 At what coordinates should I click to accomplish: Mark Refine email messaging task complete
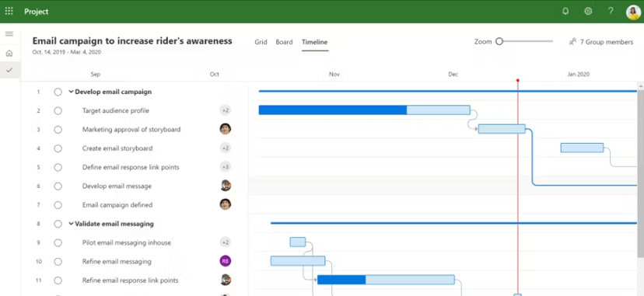point(58,262)
